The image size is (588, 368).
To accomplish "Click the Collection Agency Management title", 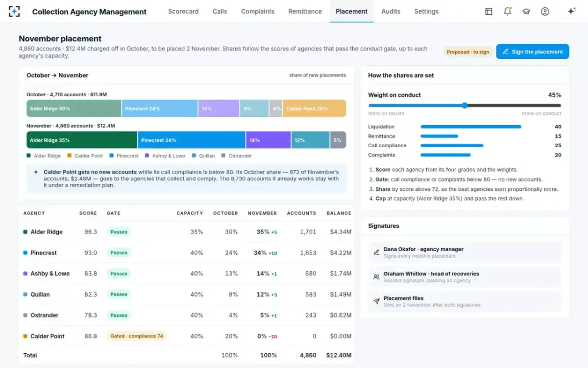I will [89, 11].
